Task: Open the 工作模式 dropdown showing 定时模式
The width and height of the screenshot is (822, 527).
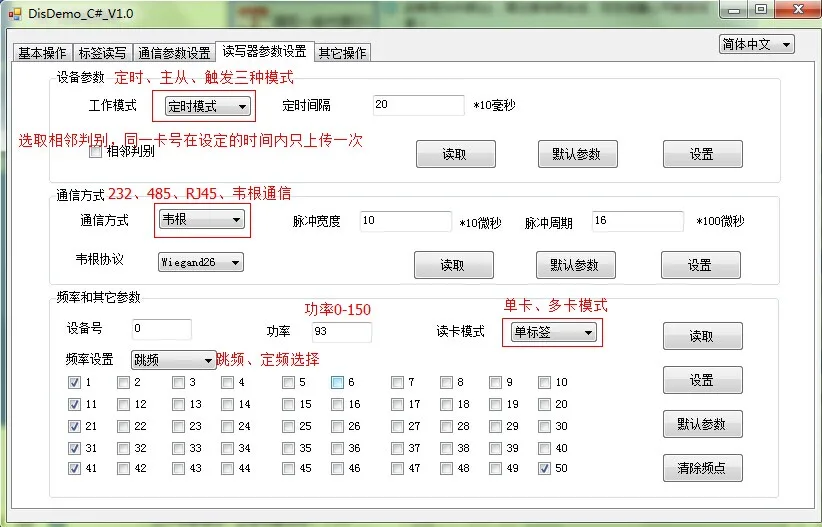Action: tap(208, 106)
